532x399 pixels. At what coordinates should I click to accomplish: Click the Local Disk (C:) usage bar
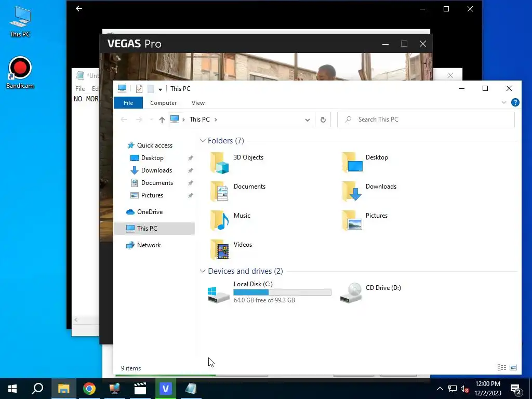tap(282, 292)
